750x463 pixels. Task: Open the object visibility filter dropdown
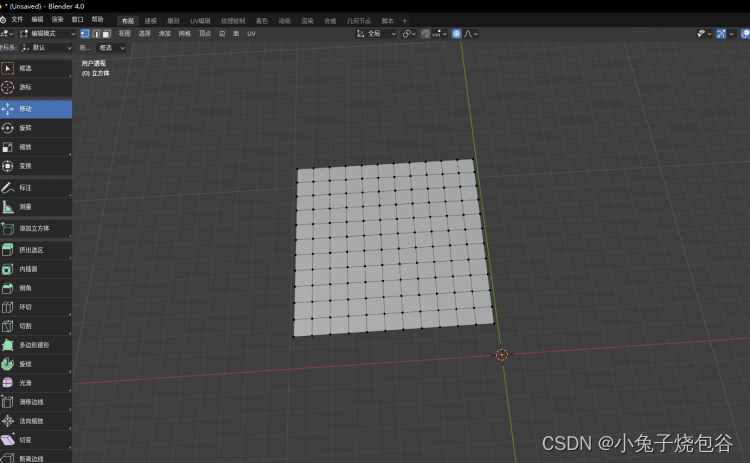pyautogui.click(x=704, y=33)
